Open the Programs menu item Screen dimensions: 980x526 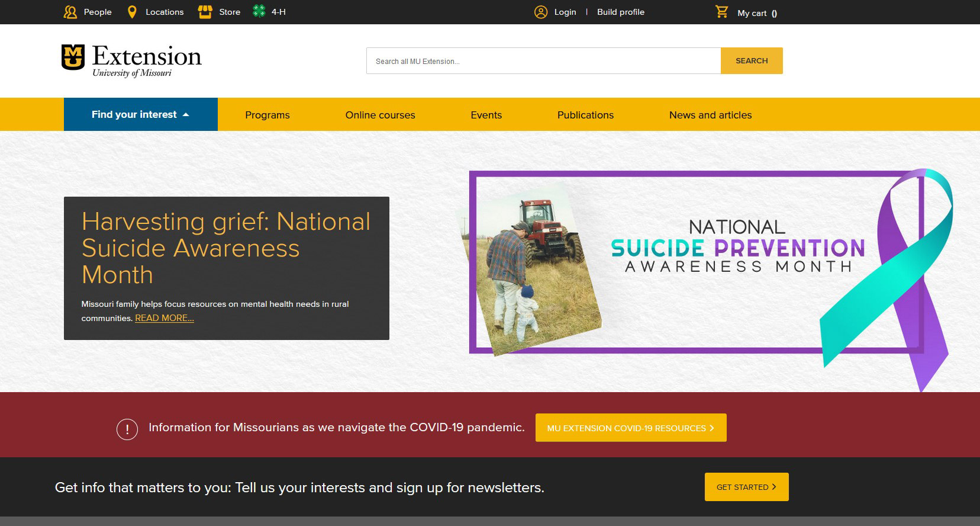267,115
